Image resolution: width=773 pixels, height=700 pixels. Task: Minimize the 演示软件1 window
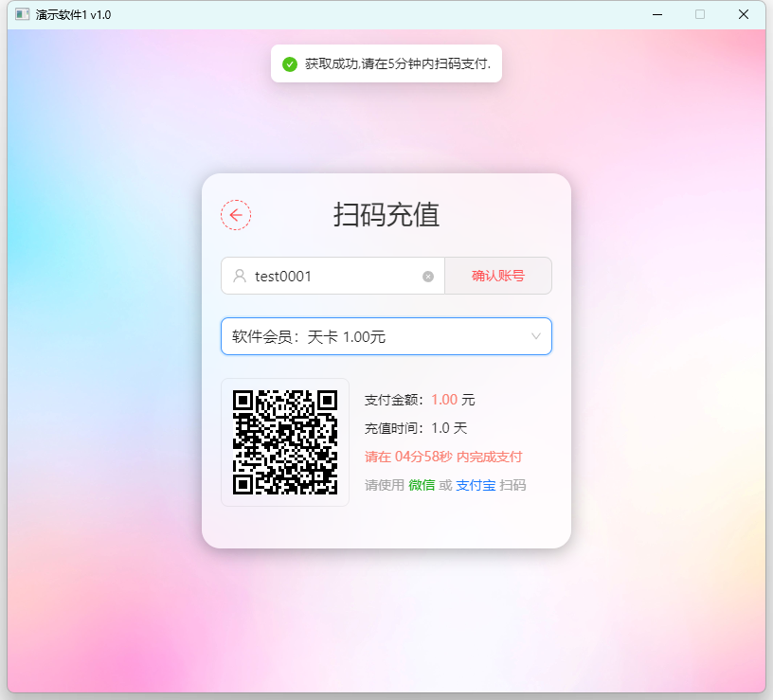pyautogui.click(x=657, y=15)
